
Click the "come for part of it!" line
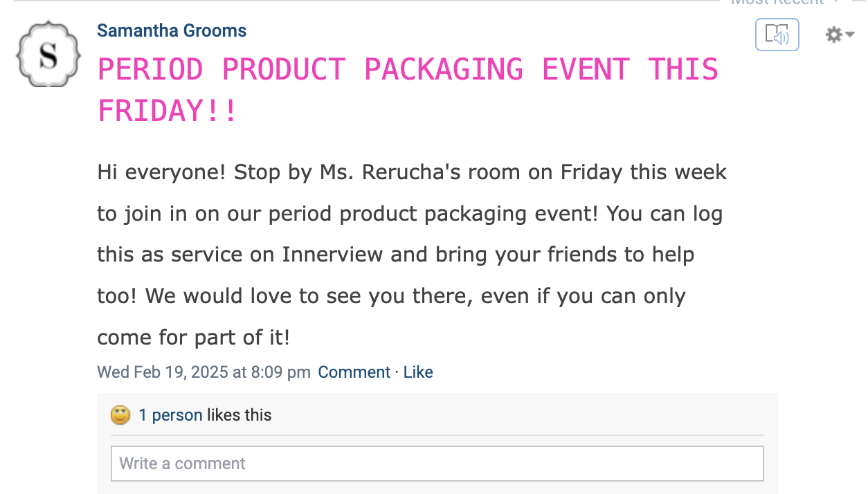click(x=193, y=338)
